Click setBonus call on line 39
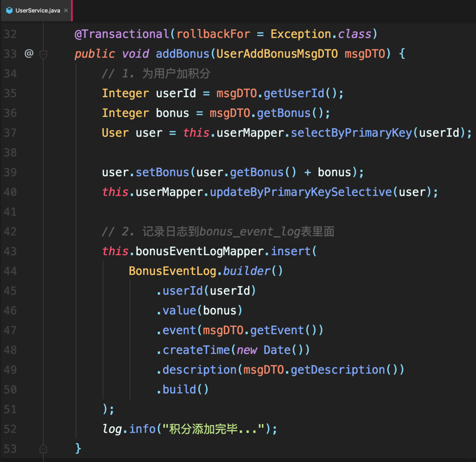The width and height of the screenshot is (476, 462). coord(162,172)
